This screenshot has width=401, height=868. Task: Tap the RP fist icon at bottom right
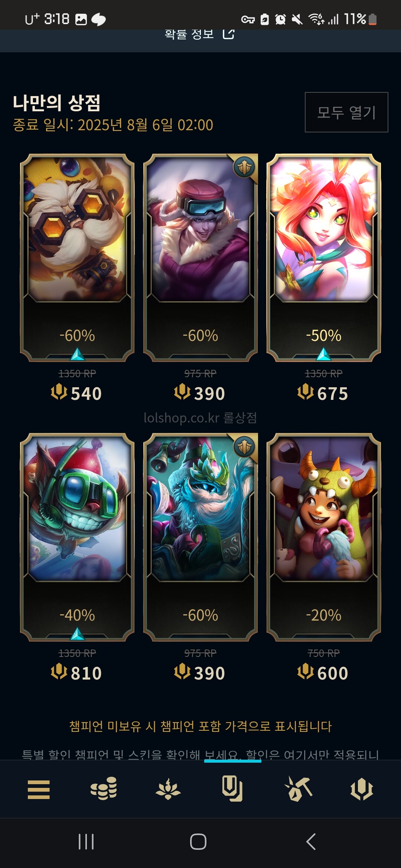pos(362,789)
